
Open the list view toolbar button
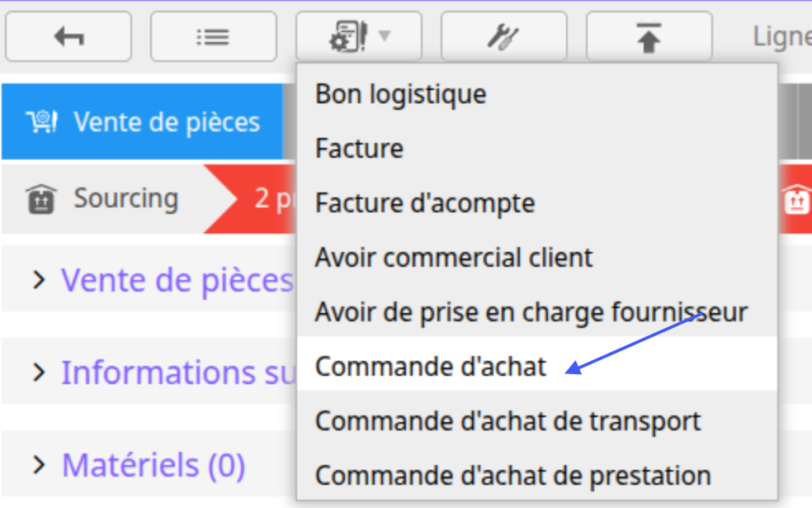point(214,36)
